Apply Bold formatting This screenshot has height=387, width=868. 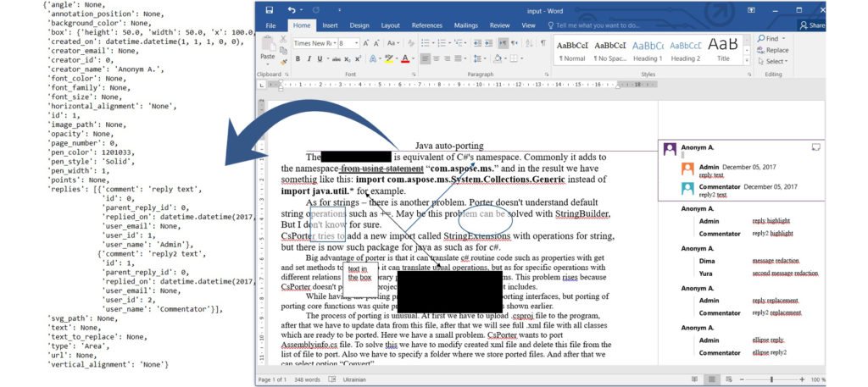point(298,58)
